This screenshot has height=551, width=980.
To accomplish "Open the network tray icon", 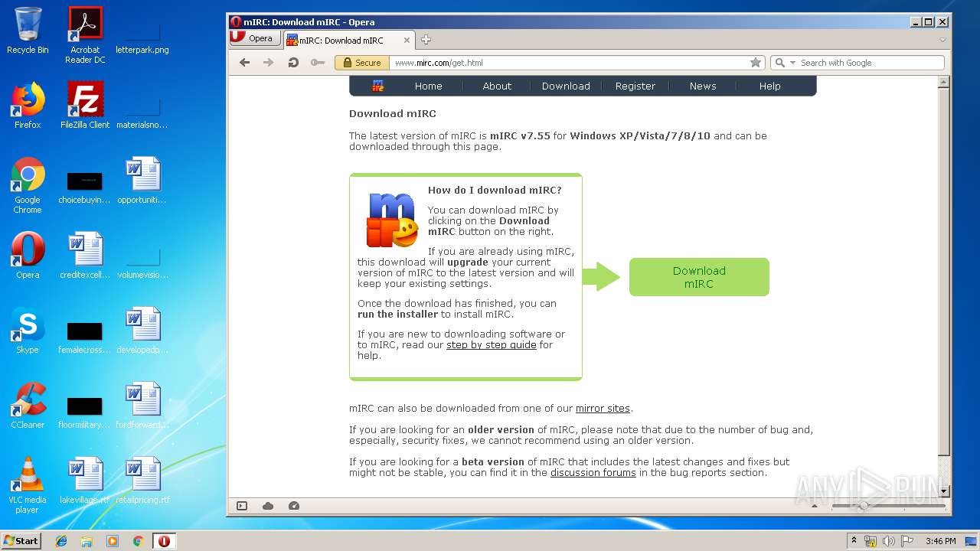I will coord(871,541).
